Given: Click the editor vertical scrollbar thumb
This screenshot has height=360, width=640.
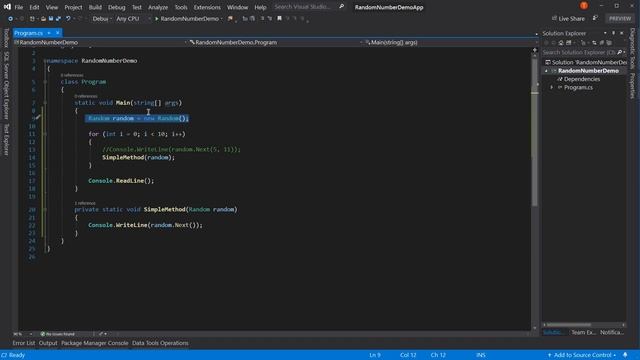Looking at the screenshot, I should click(535, 133).
